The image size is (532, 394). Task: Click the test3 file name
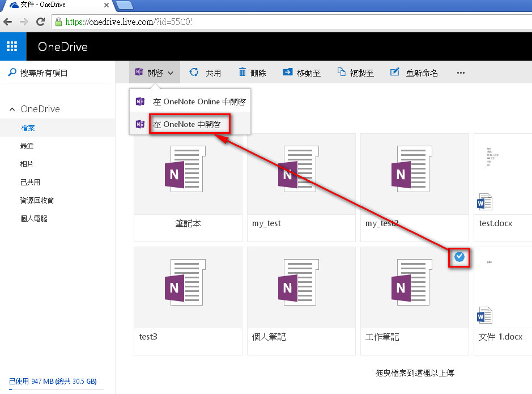pos(148,337)
